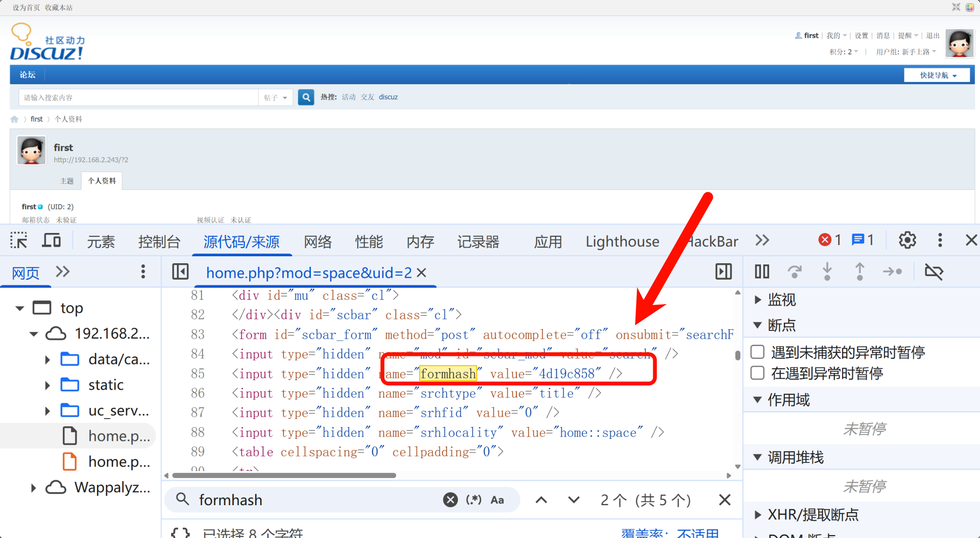Image resolution: width=980 pixels, height=538 pixels.
Task: Click deactivate breakpoints icon
Action: [x=934, y=272]
